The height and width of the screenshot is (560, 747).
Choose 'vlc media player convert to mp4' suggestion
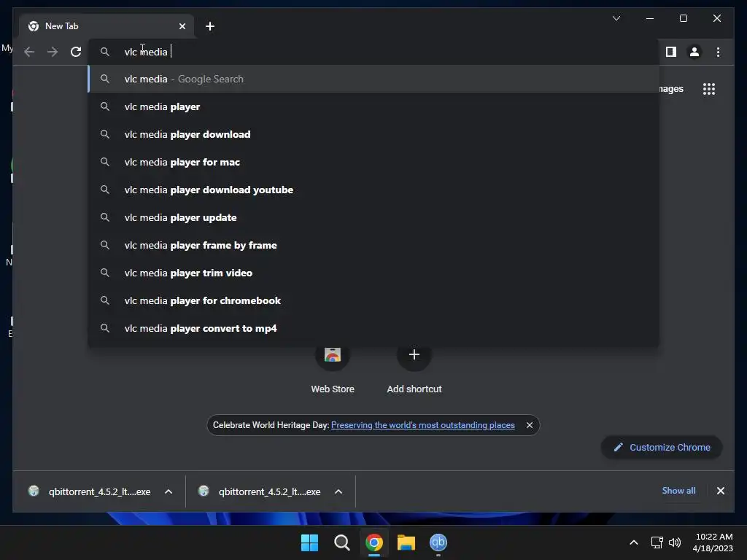[x=374, y=328]
